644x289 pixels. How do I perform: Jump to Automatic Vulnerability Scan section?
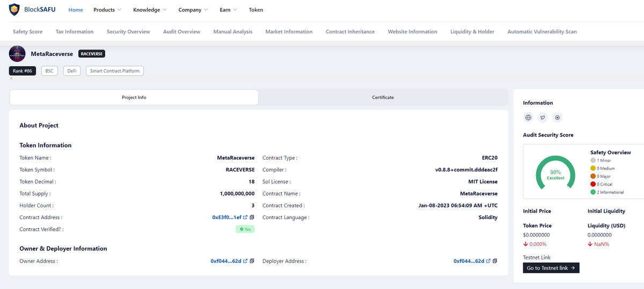(542, 32)
